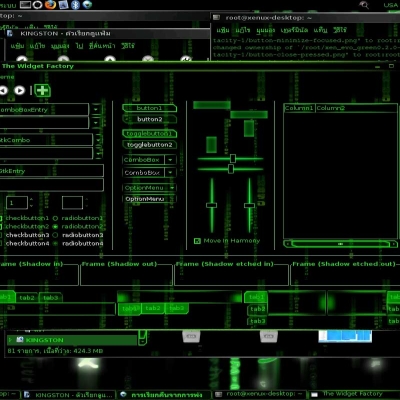
Task: Click the Bluetooth icon in the top panel
Action: tap(75, 5)
